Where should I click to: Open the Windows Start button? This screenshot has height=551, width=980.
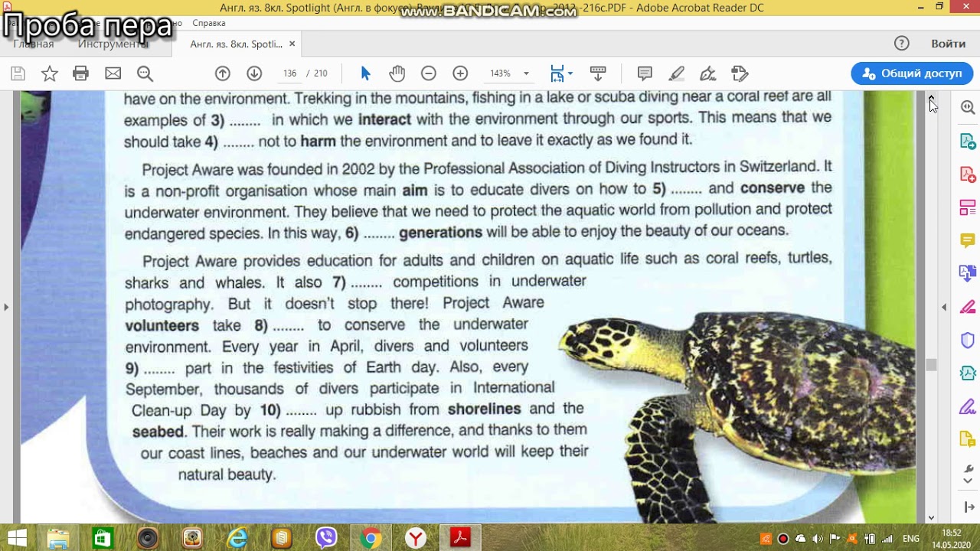click(16, 538)
